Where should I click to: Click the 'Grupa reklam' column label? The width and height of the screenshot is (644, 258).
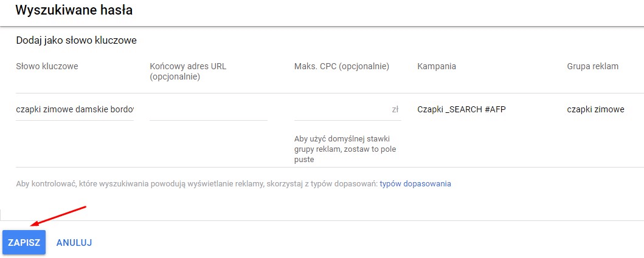[x=592, y=66]
